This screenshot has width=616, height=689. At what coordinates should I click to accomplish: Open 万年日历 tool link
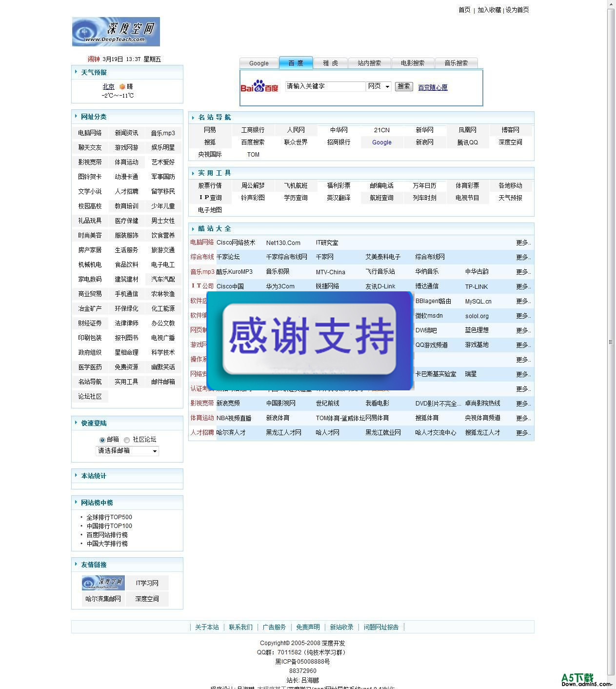click(424, 185)
